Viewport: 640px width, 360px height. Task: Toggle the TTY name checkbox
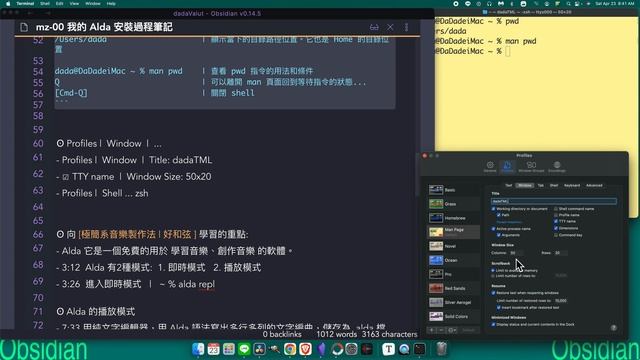pyautogui.click(x=556, y=221)
